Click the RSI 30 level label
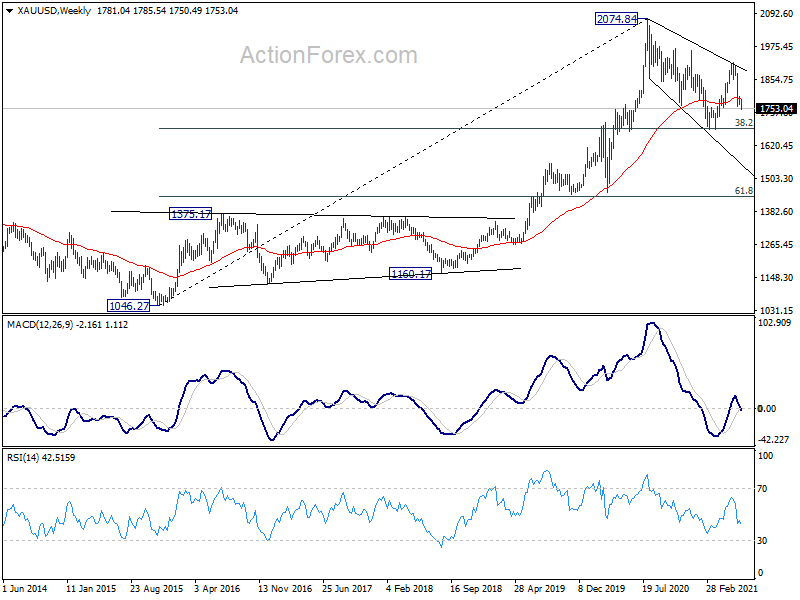Screen dimensions: 800x600 click(762, 540)
